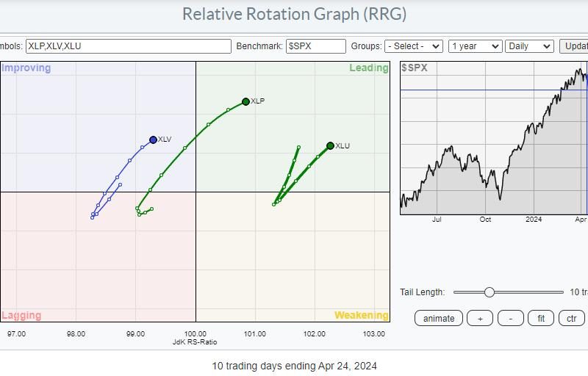Image resolution: width=588 pixels, height=376 pixels.
Task: Click the trading days ending Apr 24 caption
Action: [295, 366]
